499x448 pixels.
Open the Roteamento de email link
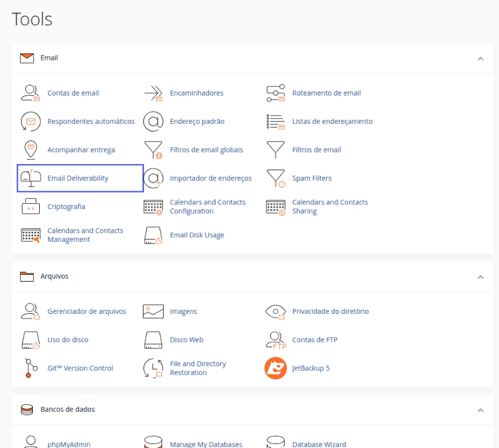click(x=327, y=93)
